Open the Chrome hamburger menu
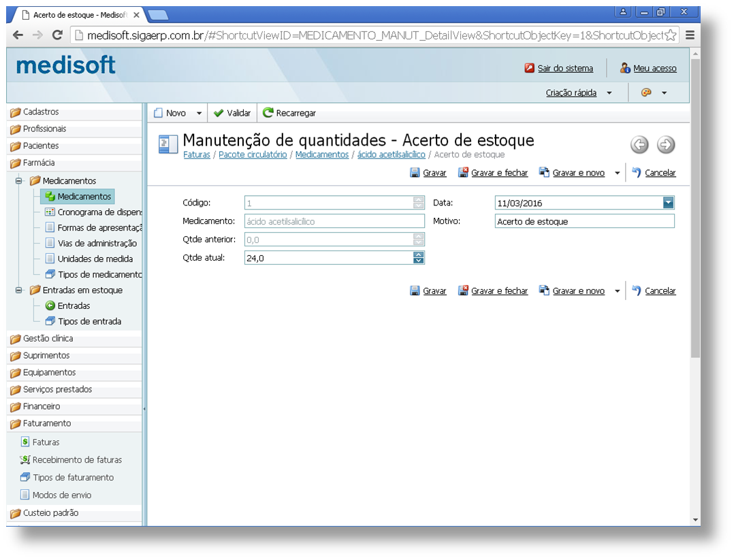The image size is (734, 560). (x=690, y=35)
